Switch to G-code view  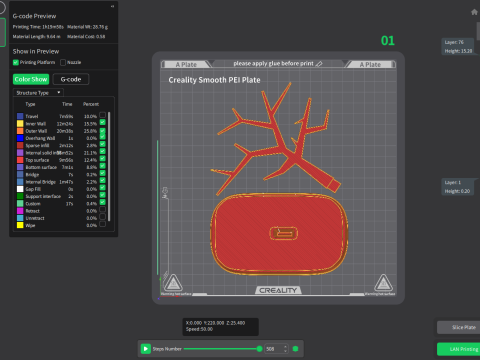coord(71,79)
